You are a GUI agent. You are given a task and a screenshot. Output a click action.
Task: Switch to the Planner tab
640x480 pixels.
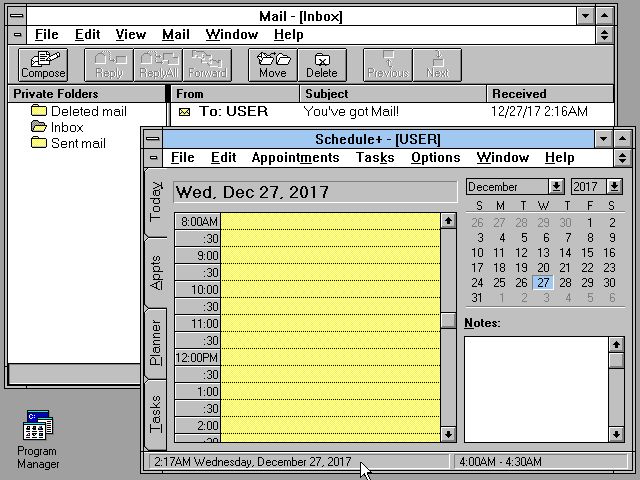tap(156, 343)
